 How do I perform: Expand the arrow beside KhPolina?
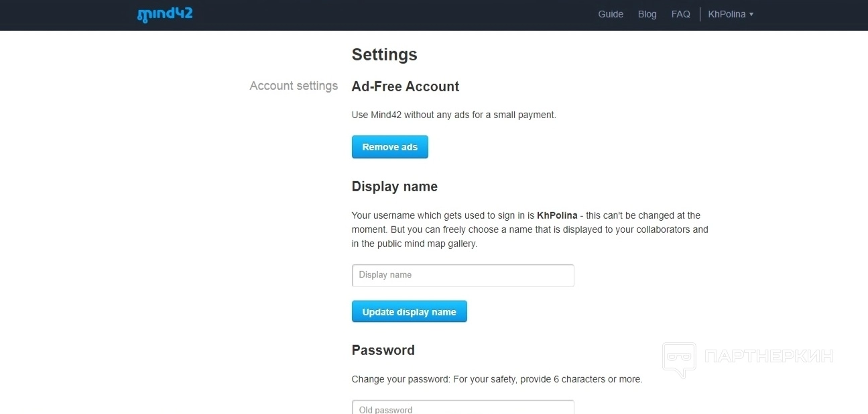(x=751, y=14)
